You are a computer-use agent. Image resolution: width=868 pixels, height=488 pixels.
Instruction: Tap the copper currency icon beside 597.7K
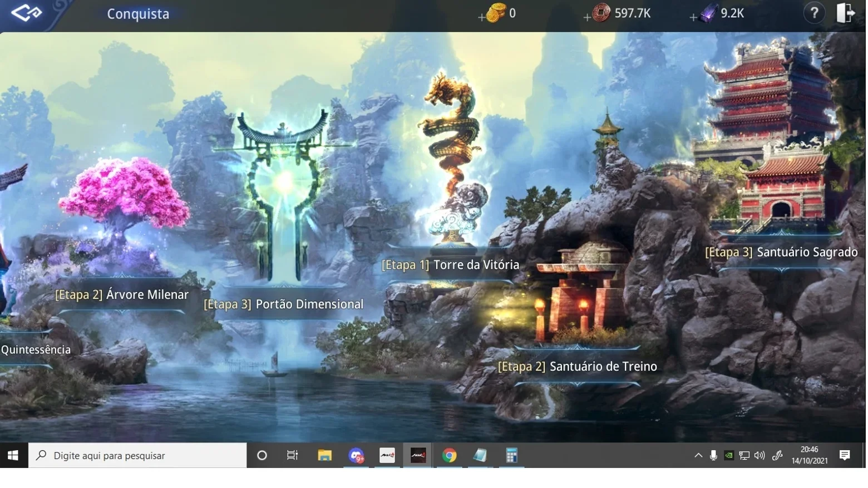click(x=601, y=12)
